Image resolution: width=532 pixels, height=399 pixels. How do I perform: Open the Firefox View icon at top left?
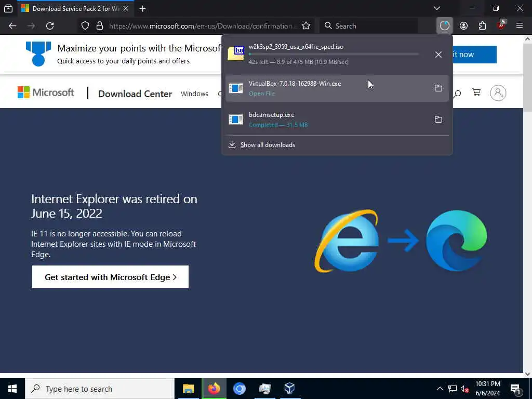(x=8, y=8)
